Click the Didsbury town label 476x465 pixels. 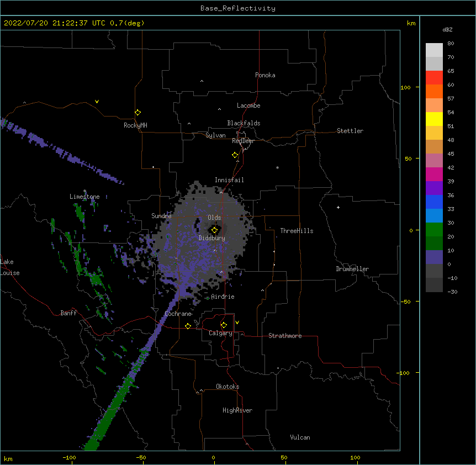212,238
